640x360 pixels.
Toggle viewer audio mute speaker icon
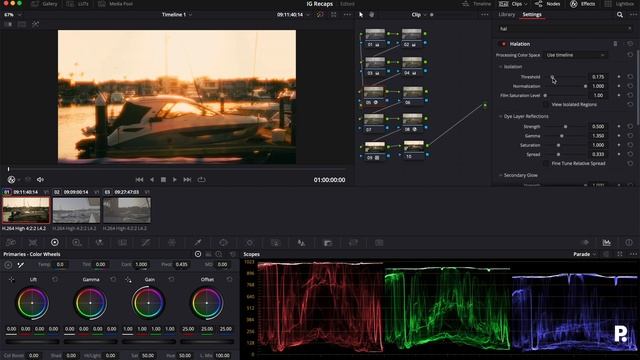[40, 180]
